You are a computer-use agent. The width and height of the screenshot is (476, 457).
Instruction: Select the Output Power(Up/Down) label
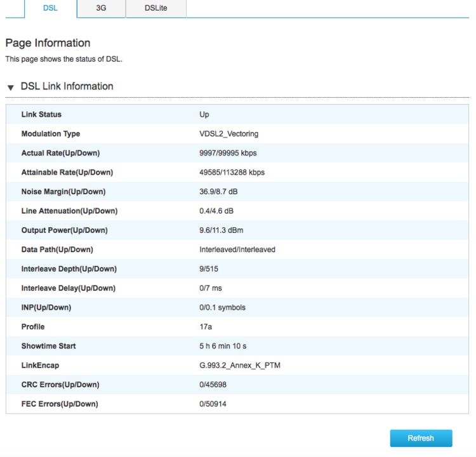click(x=64, y=230)
